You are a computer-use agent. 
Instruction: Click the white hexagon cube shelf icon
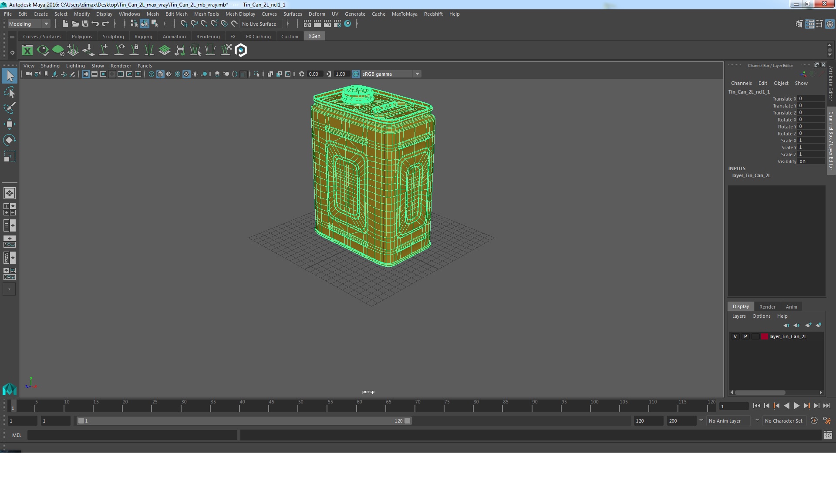pos(241,50)
